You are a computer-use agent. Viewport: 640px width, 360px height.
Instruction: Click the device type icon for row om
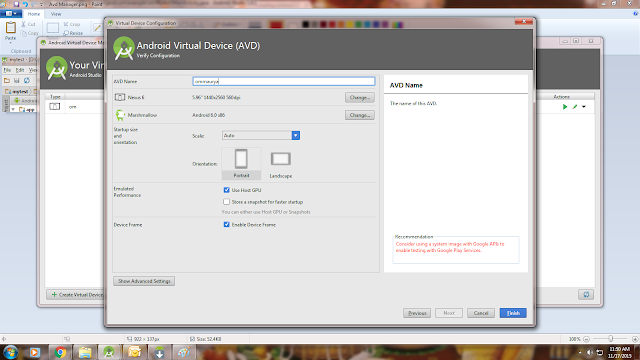click(x=55, y=107)
